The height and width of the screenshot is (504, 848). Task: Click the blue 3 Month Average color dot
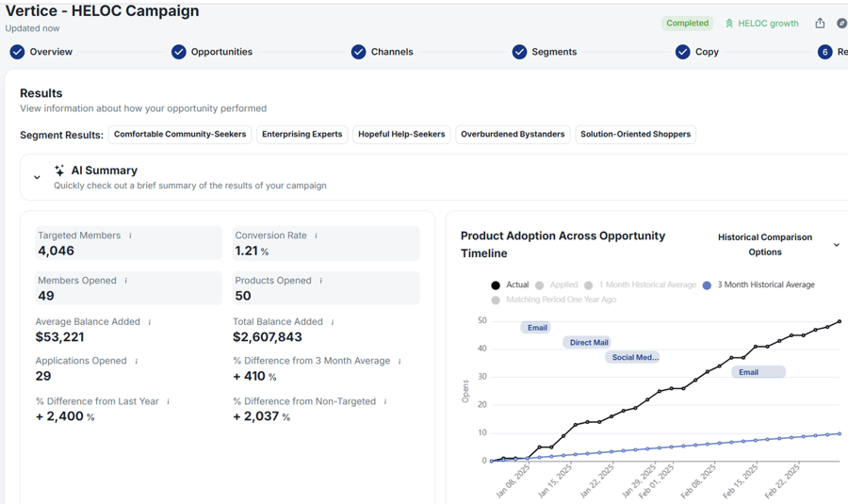tap(707, 285)
